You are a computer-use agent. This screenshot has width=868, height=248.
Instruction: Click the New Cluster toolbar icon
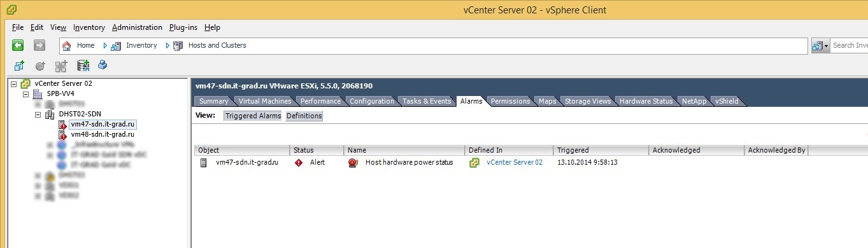pos(61,65)
